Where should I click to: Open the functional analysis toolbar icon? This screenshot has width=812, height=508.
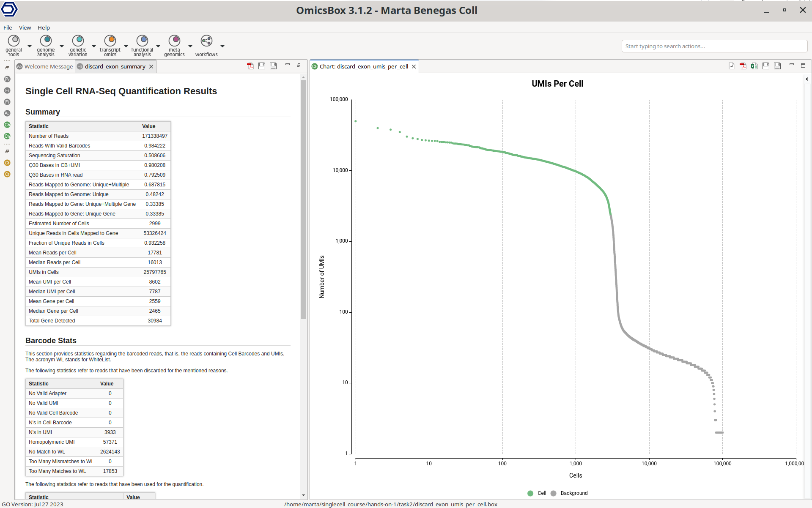point(142,46)
